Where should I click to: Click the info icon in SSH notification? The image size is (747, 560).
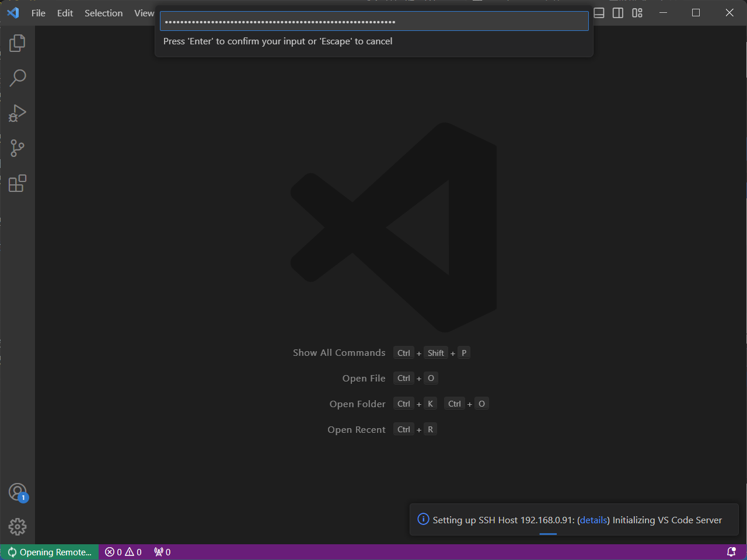424,519
